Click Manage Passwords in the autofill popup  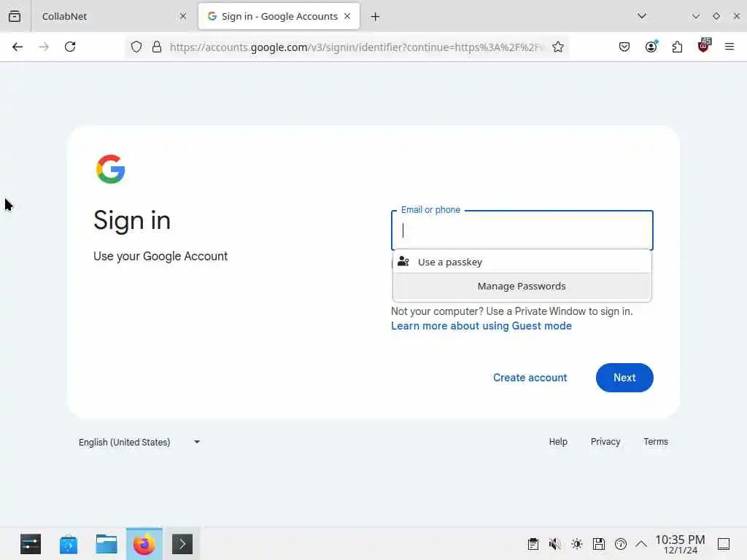[x=522, y=286]
